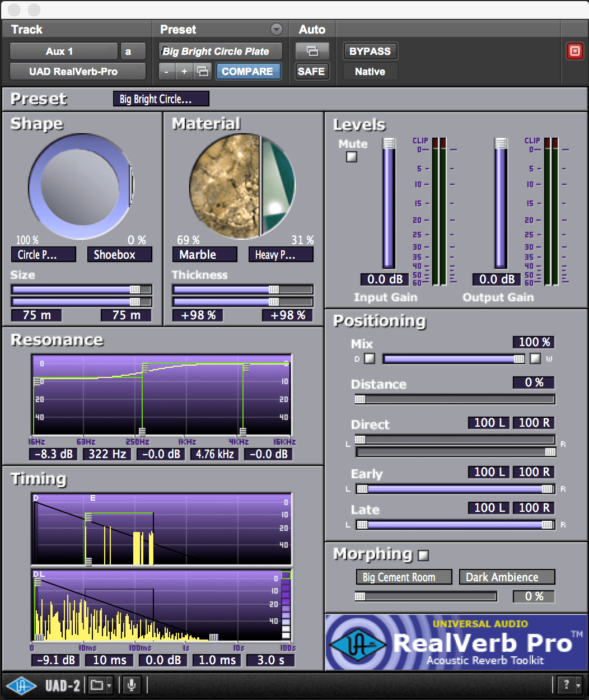589x700 pixels.
Task: Click the late reverb decay time handle
Action: [x=213, y=637]
